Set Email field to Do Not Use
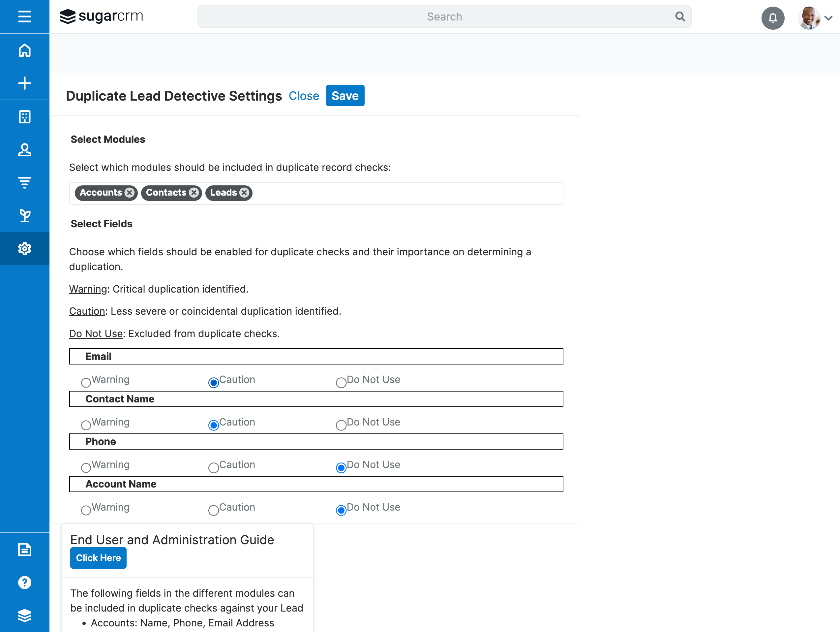Screen dimensions: 840x632 pos(341,382)
